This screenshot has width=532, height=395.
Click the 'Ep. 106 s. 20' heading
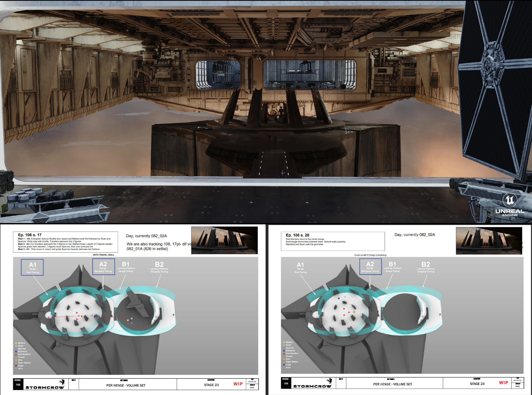297,235
